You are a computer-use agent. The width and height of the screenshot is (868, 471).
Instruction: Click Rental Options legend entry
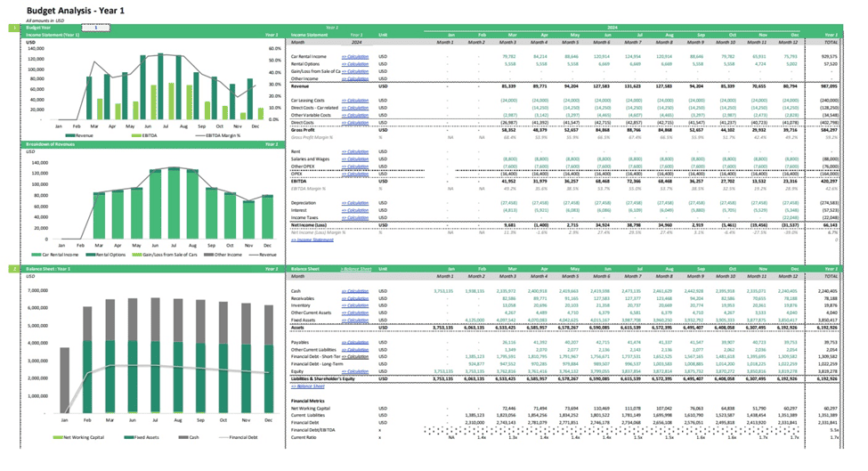click(106, 255)
